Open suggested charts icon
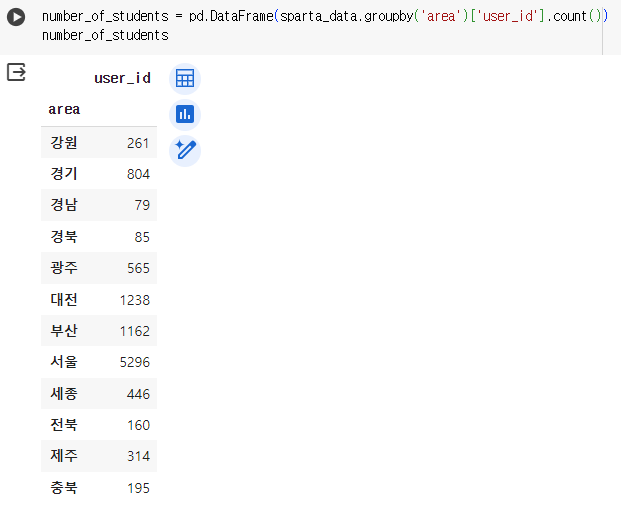Viewport: 621px width, 511px height. (x=185, y=115)
